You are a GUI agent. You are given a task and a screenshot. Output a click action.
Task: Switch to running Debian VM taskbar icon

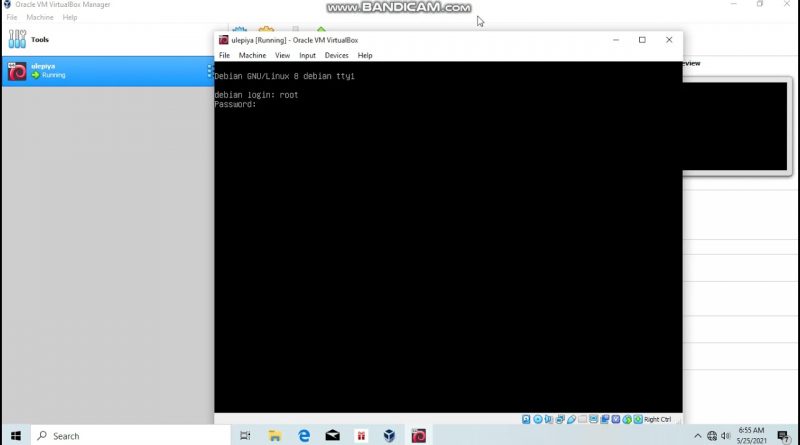(418, 436)
